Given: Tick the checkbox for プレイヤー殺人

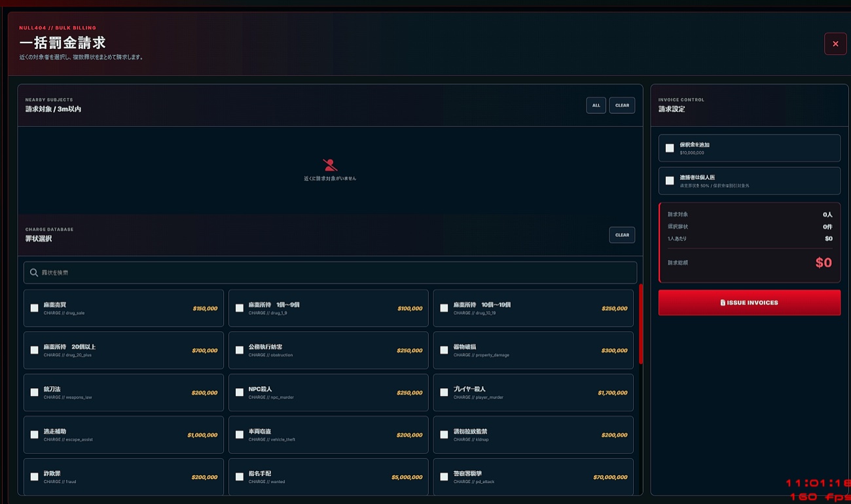Looking at the screenshot, I should 444,392.
